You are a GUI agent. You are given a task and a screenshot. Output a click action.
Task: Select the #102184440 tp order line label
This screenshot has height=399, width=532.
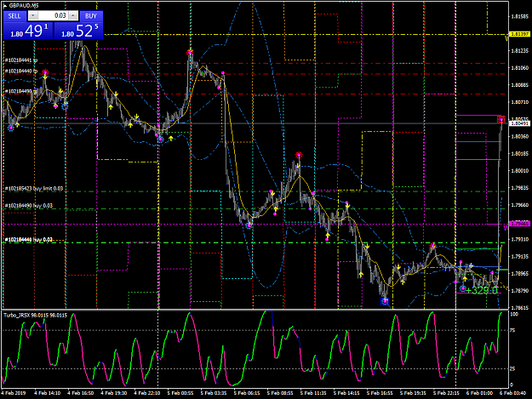coord(21,71)
